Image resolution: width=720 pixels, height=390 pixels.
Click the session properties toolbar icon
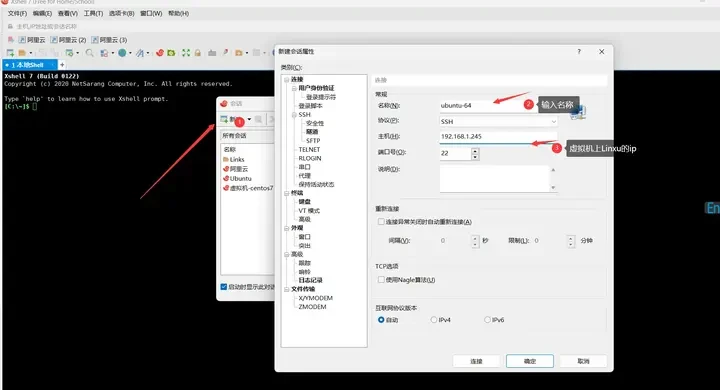[x=69, y=53]
